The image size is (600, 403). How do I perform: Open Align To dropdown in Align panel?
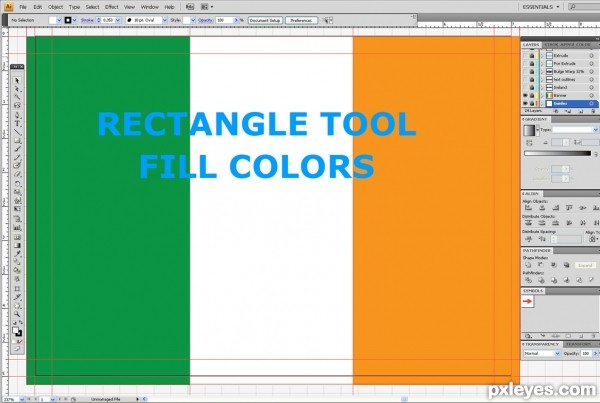593,239
